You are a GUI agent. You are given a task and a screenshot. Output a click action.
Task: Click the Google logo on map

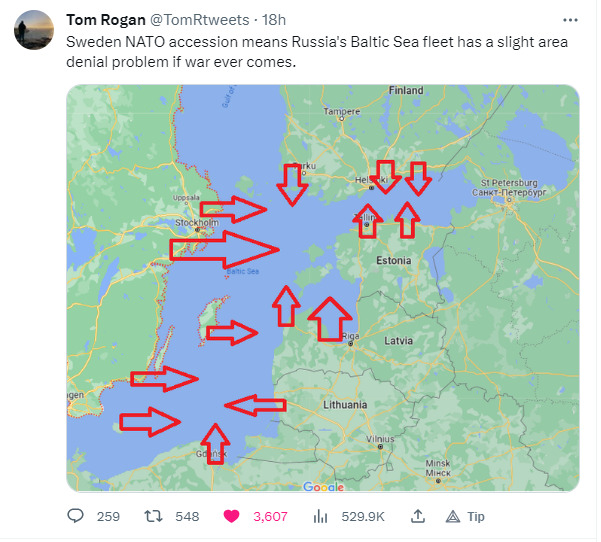coord(323,487)
